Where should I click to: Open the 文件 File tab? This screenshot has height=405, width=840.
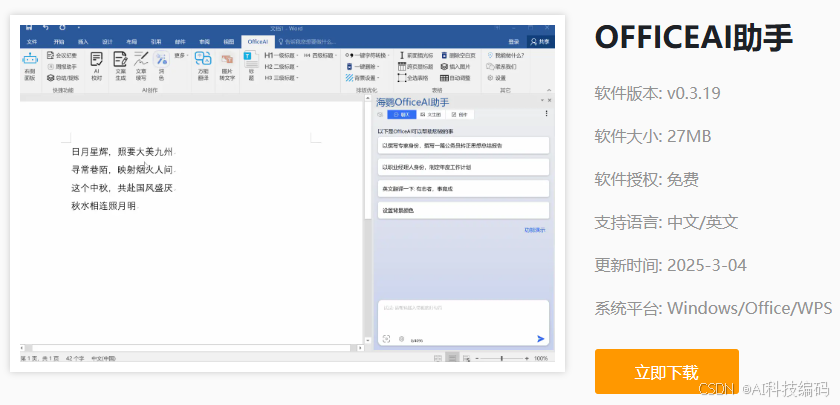pyautogui.click(x=32, y=41)
